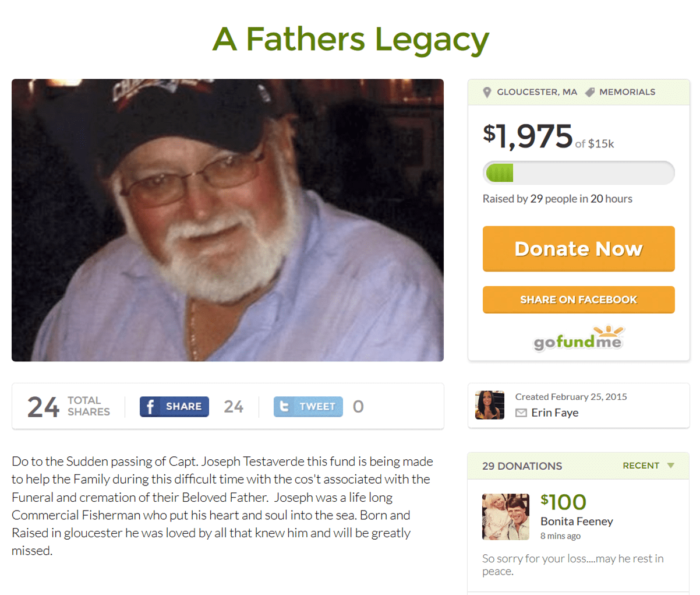
Task: Open organizer Erin Faye's contact link
Action: click(x=555, y=413)
